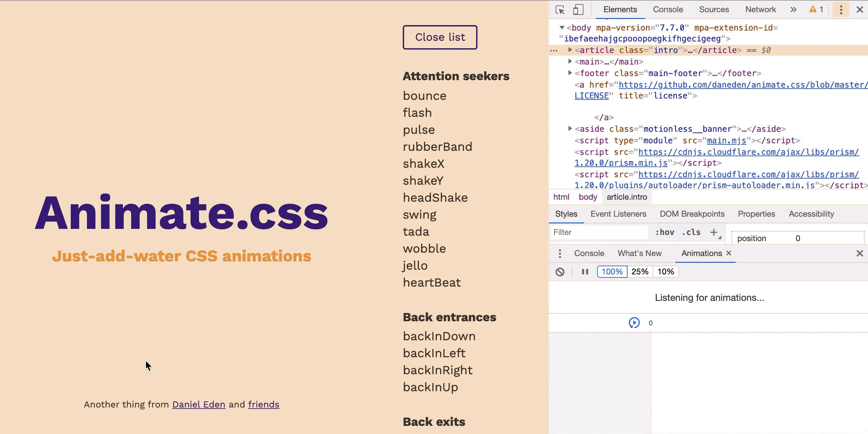Set animation speed to 25%
Viewport: 868px width, 434px height.
(640, 272)
